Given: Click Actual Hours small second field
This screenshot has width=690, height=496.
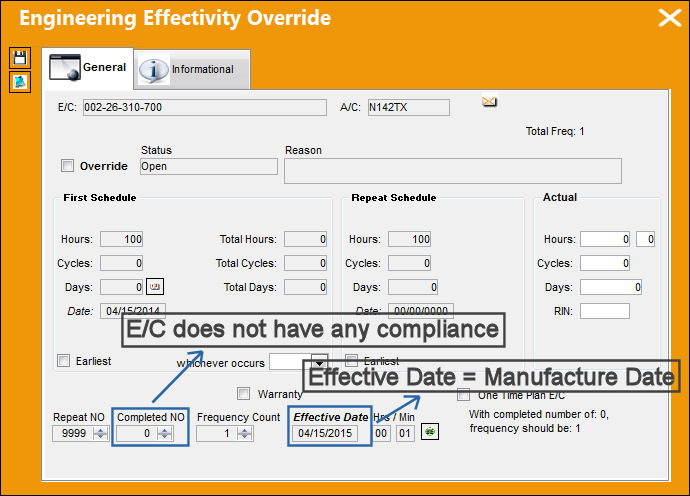Looking at the screenshot, I should [646, 239].
